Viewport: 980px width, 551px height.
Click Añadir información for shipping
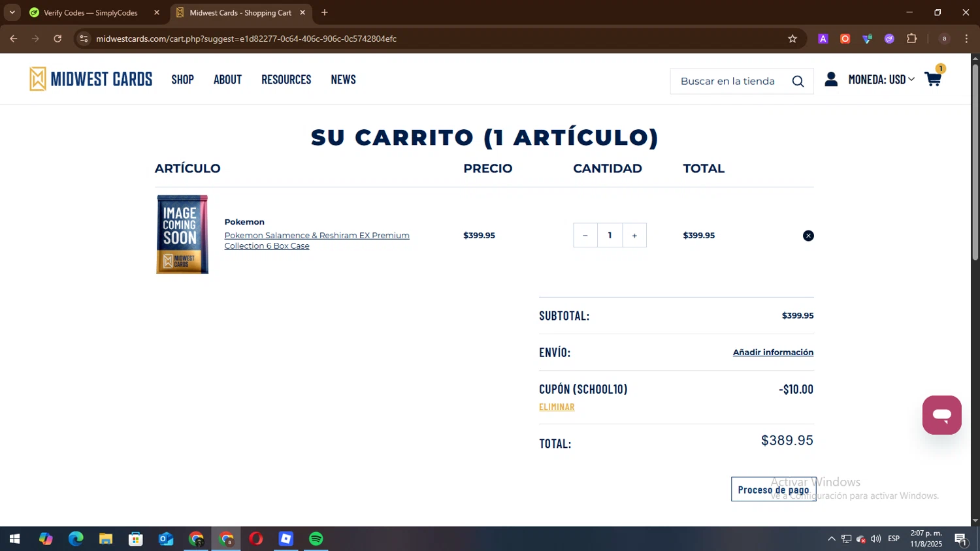click(x=773, y=352)
